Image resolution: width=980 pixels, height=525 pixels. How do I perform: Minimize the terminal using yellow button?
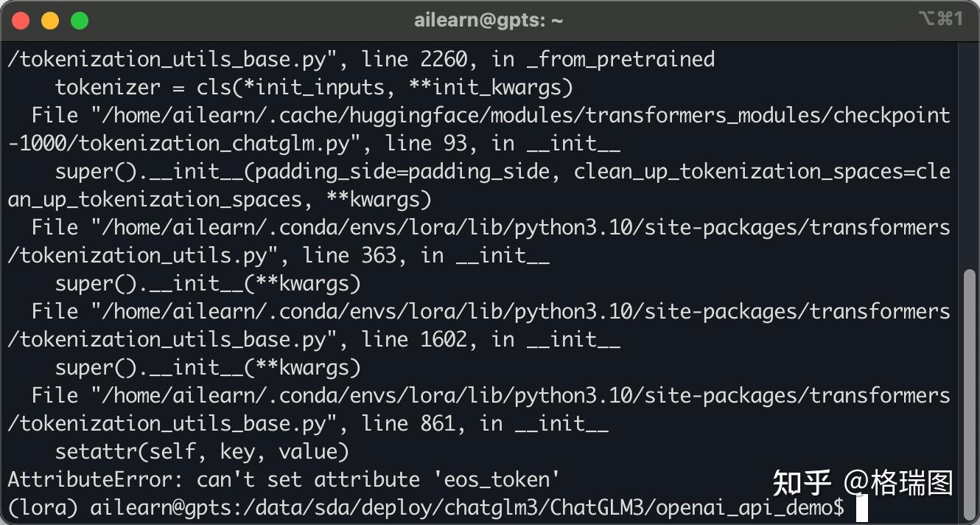pyautogui.click(x=50, y=21)
